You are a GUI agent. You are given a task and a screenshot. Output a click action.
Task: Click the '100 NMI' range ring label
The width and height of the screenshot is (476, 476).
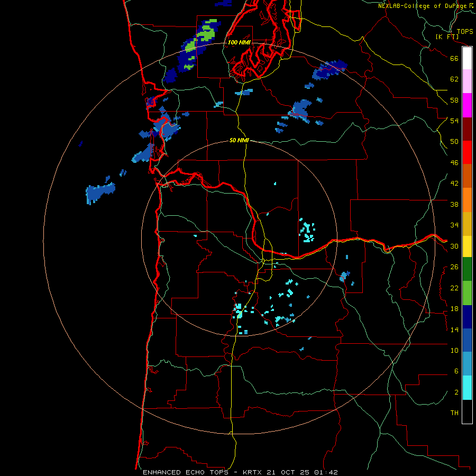[239, 42]
